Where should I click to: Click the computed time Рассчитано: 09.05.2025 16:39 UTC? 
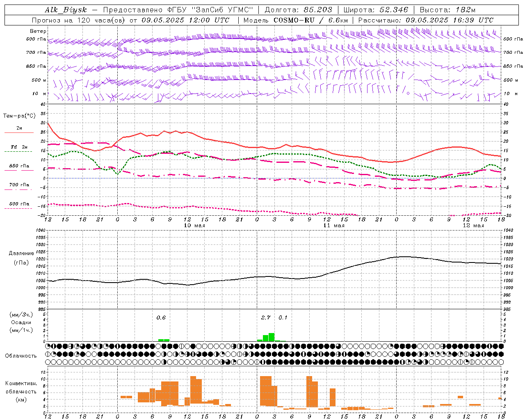pyautogui.click(x=426, y=20)
